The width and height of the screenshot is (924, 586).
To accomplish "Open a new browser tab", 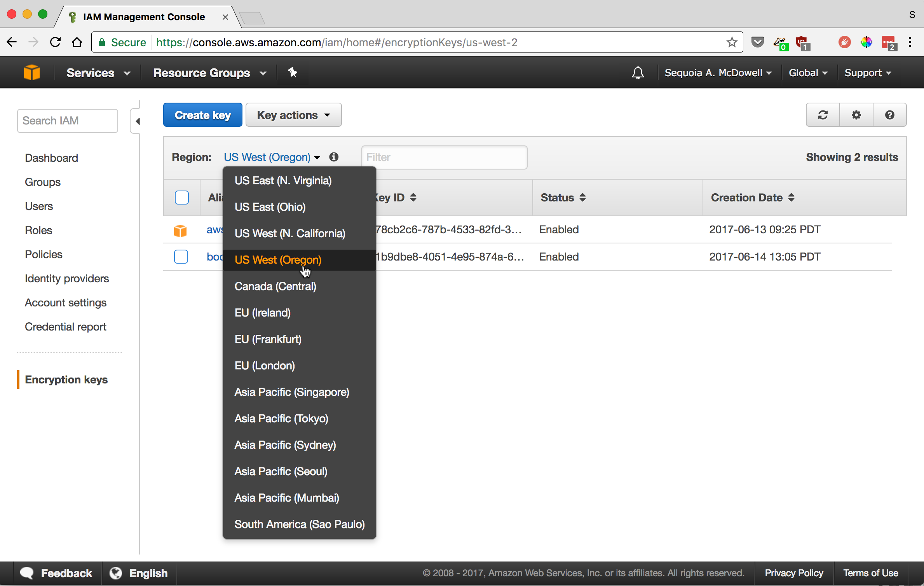I will point(252,17).
